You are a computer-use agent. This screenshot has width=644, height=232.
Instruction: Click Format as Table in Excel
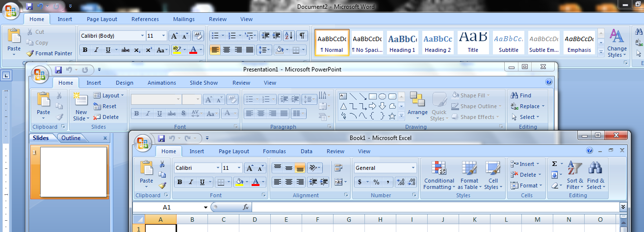tap(469, 176)
